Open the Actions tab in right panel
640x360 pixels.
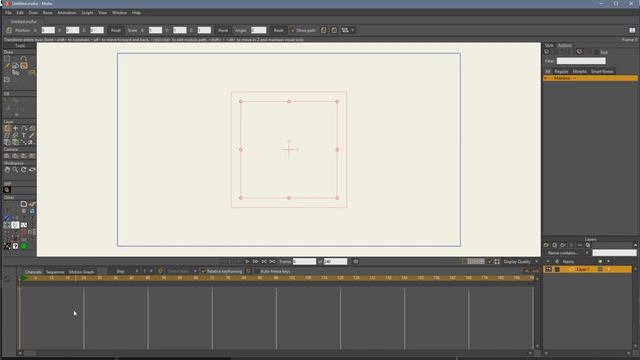click(x=564, y=46)
